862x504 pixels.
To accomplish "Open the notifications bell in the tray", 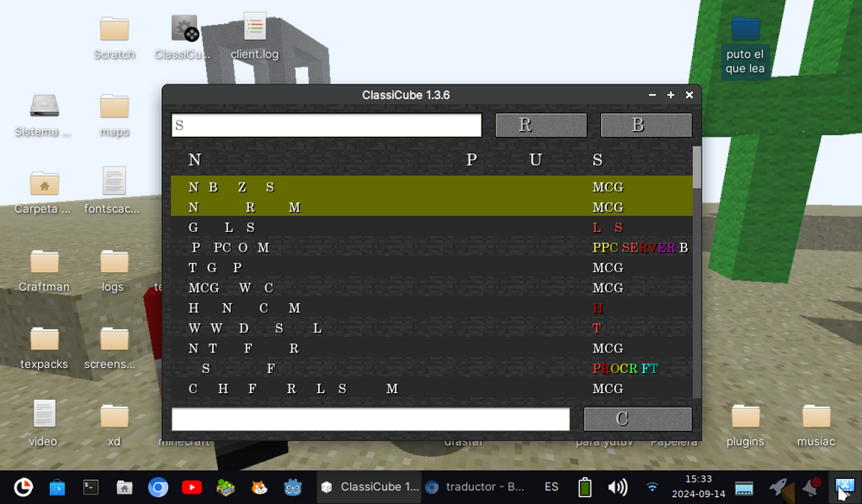I will pos(811,487).
